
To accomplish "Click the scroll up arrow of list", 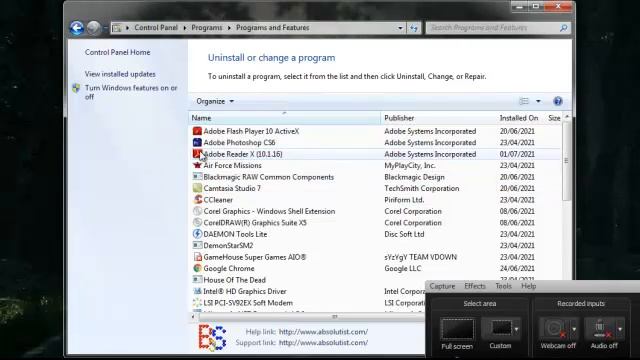I will (567, 117).
